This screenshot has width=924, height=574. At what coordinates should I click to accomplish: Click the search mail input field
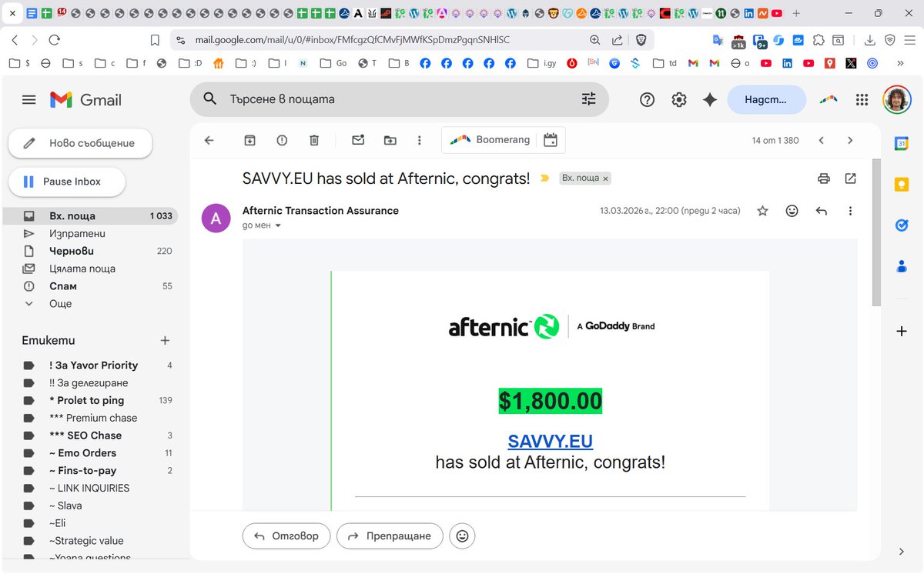tap(400, 98)
